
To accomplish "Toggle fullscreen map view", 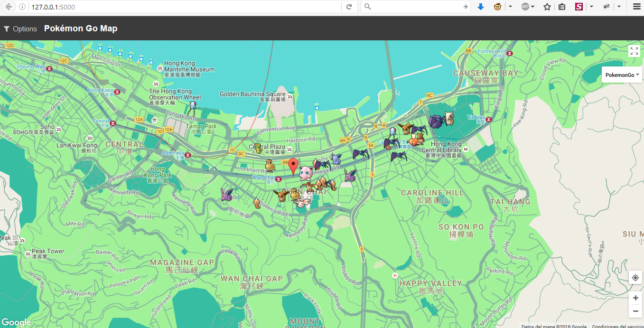I will coord(635,51).
